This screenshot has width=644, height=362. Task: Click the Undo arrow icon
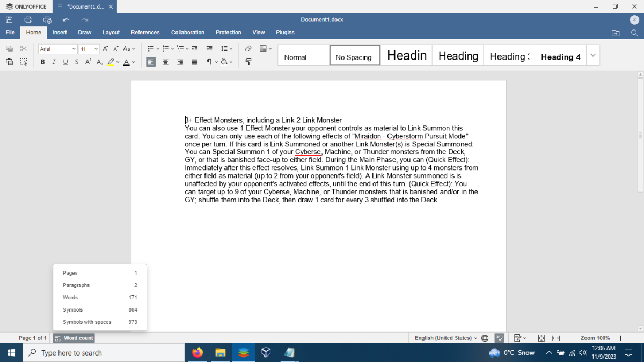(x=66, y=20)
